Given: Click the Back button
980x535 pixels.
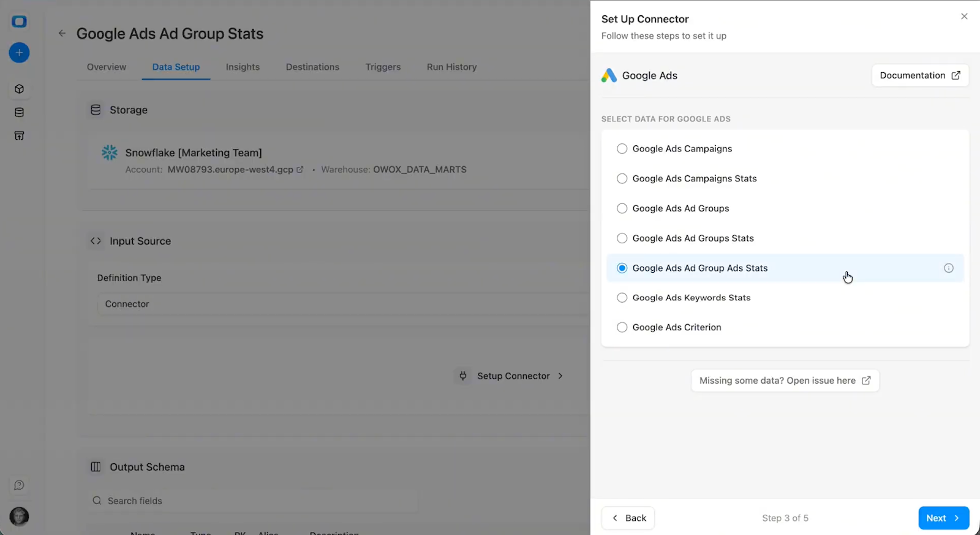Looking at the screenshot, I should [628, 518].
